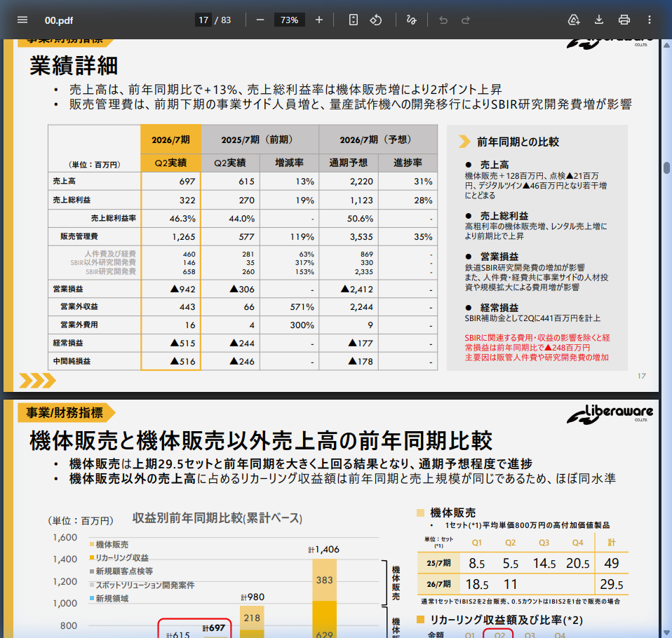Print the PDF document
The height and width of the screenshot is (638, 672).
click(x=624, y=20)
